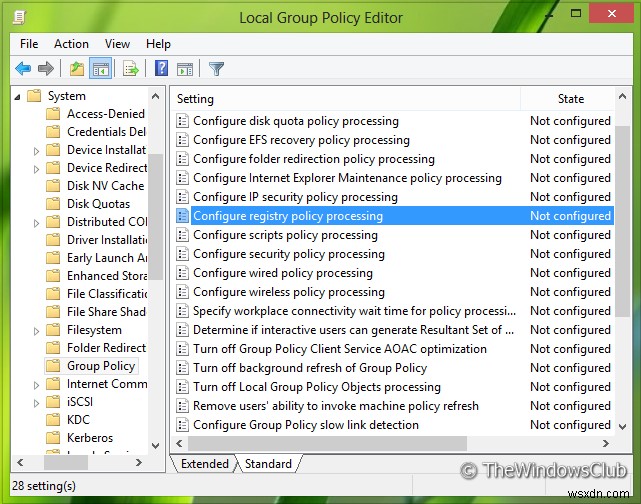Expand the Internet Communication tree node

point(36,385)
